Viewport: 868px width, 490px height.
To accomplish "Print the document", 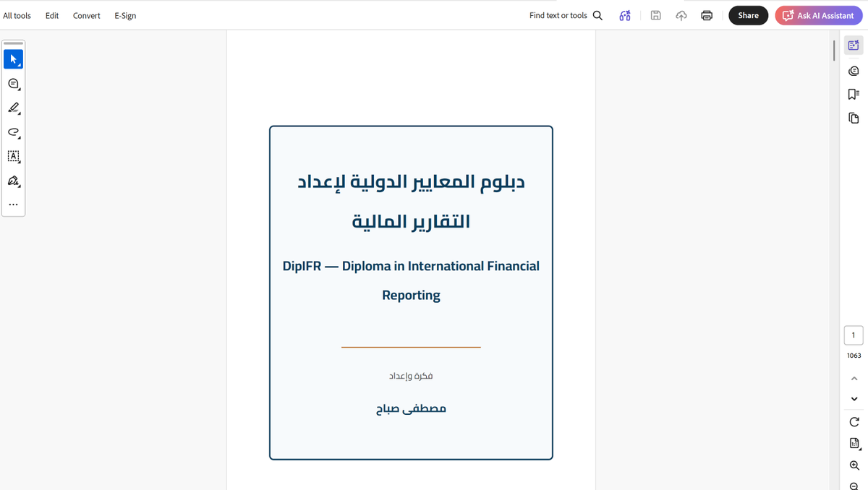I will pos(707,15).
